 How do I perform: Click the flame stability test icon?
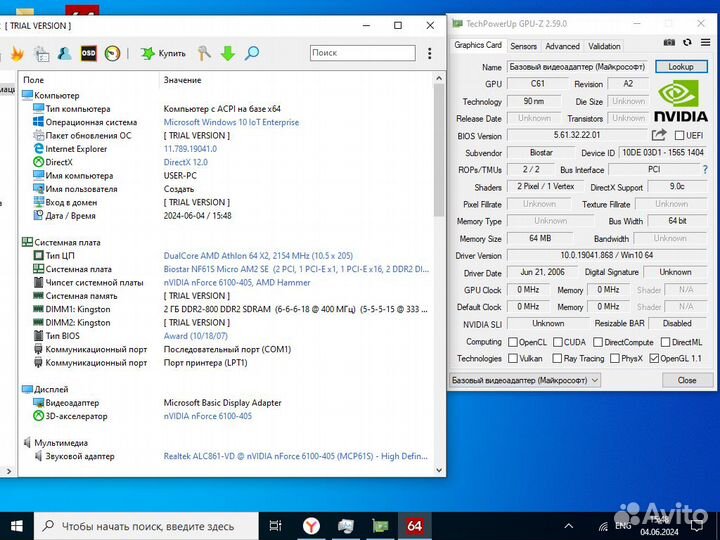pyautogui.click(x=17, y=54)
